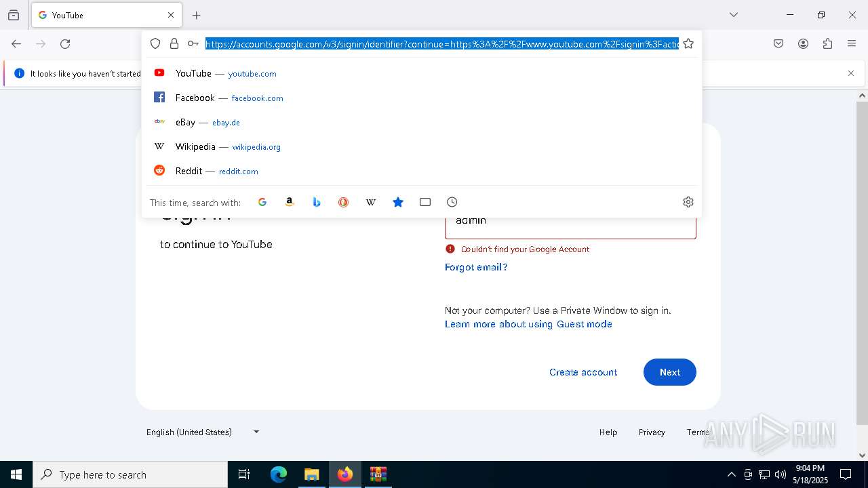Click the Next button
Viewport: 868px width, 488px height.
point(670,372)
